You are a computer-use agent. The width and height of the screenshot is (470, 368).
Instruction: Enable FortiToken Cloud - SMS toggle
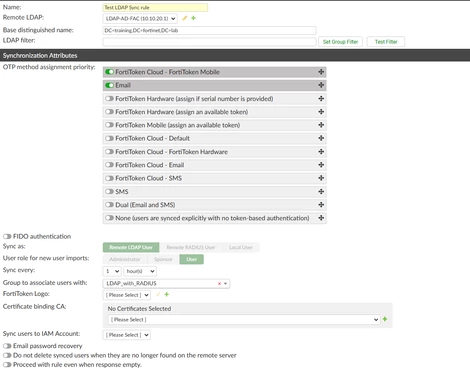point(109,178)
